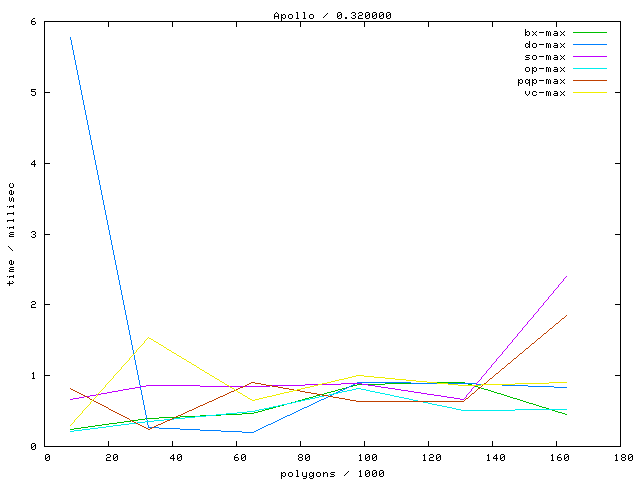640x480 pixels.
Task: Click the vc-max legend label
Action: coord(544,93)
